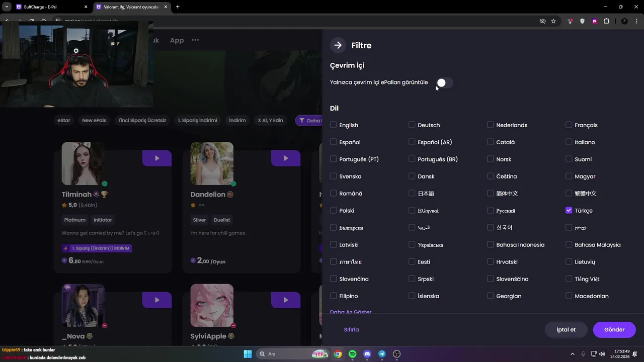Select the New ePals filter chip
Screen dimensions: 644x362
[94, 120]
